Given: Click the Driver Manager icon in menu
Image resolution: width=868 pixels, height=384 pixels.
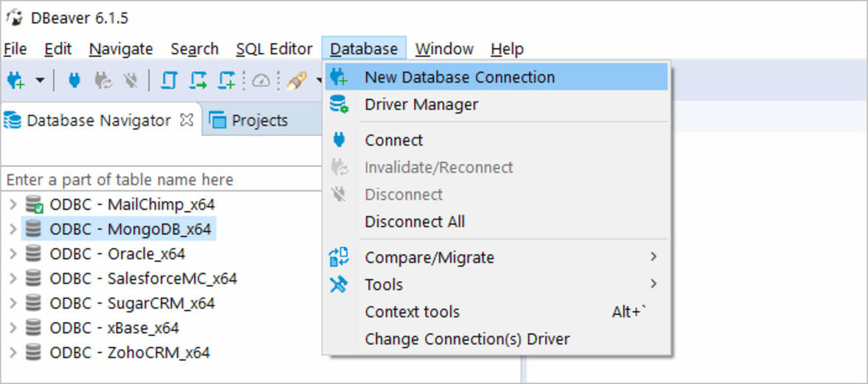Looking at the screenshot, I should (339, 104).
